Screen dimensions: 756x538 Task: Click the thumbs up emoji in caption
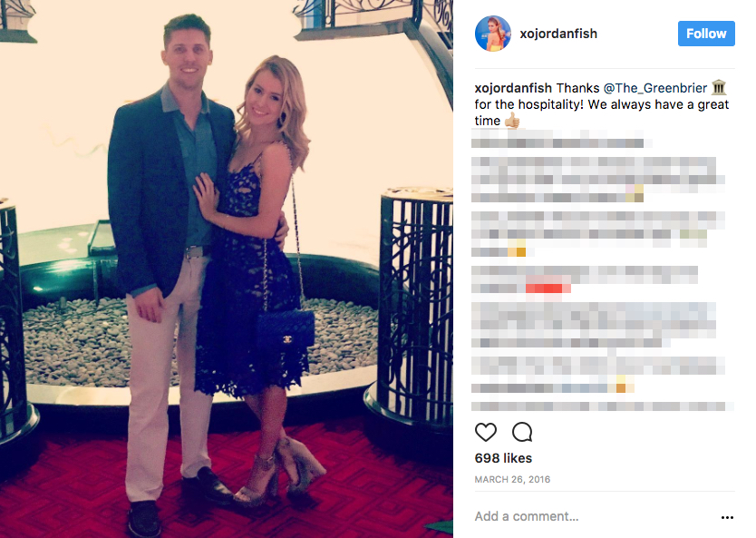(512, 120)
